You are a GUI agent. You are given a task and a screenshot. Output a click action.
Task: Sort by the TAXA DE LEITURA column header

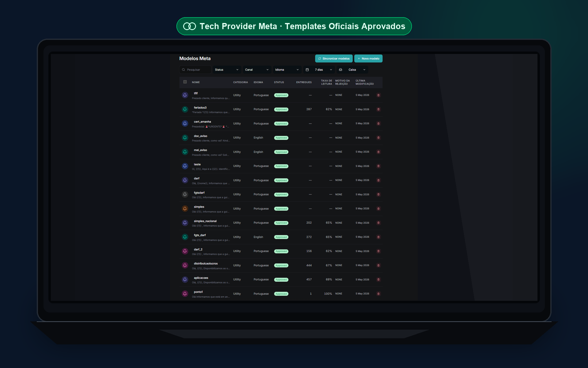tap(326, 82)
